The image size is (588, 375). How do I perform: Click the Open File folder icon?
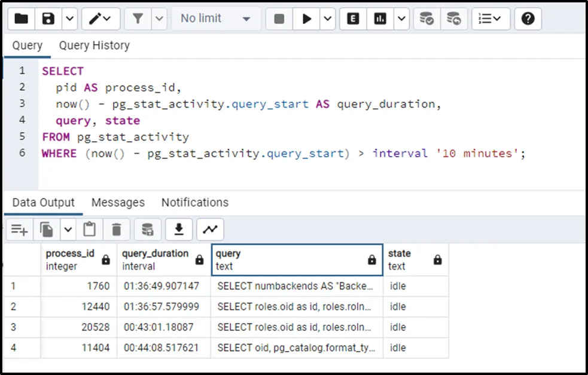(22, 19)
